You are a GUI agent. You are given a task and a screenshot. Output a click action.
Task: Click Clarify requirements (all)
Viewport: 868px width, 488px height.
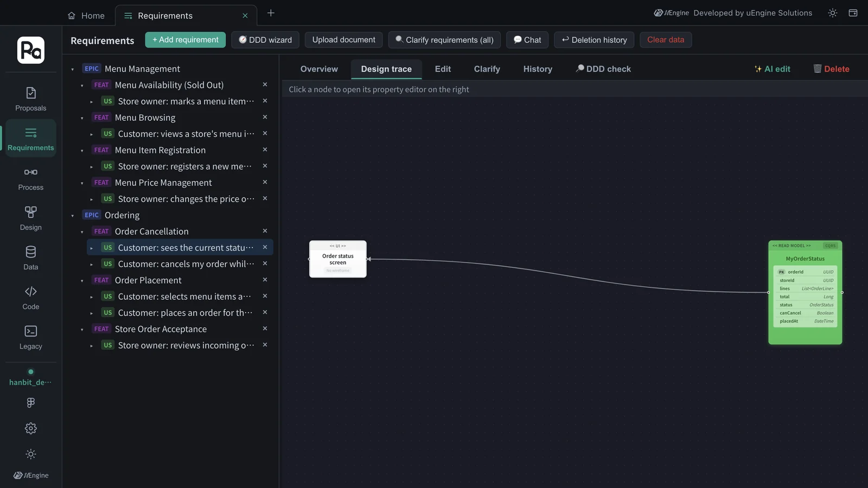click(x=444, y=40)
